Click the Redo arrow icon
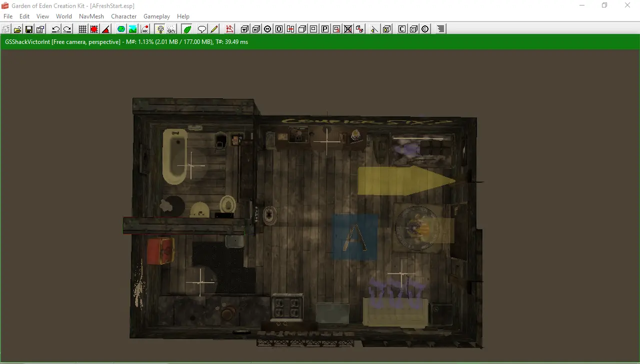Viewport: 640px width, 364px height. click(x=67, y=29)
